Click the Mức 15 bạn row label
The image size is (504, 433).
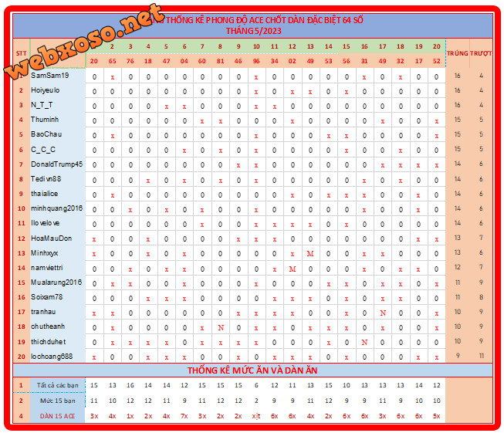tap(58, 401)
